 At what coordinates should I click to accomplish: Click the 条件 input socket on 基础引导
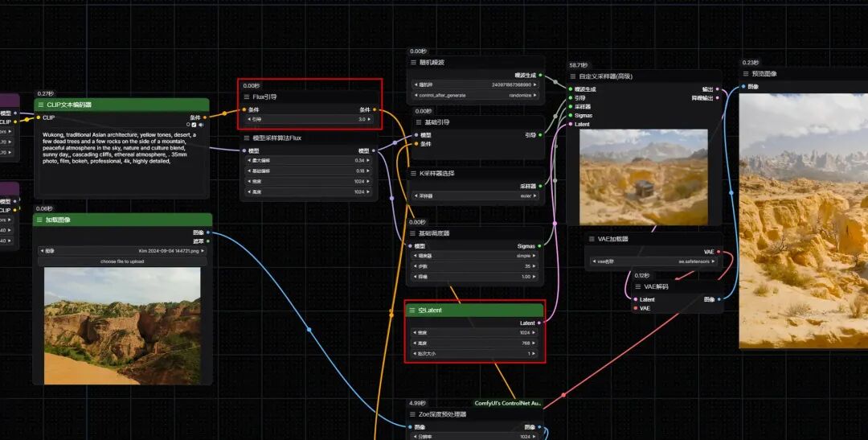coord(416,144)
